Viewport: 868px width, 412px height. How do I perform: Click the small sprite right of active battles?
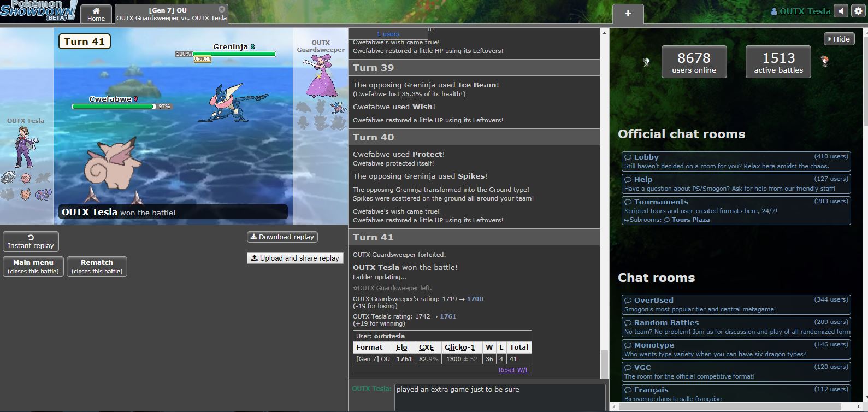point(825,61)
